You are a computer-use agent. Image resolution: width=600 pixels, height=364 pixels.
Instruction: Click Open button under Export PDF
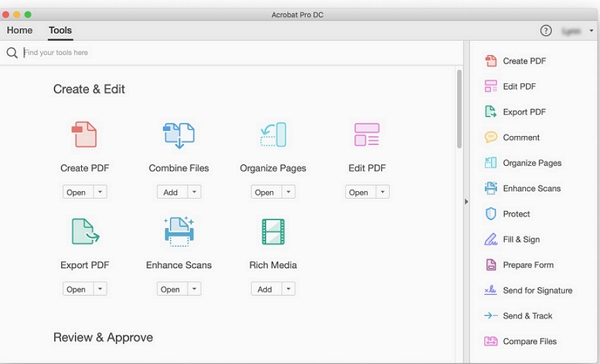(x=78, y=289)
